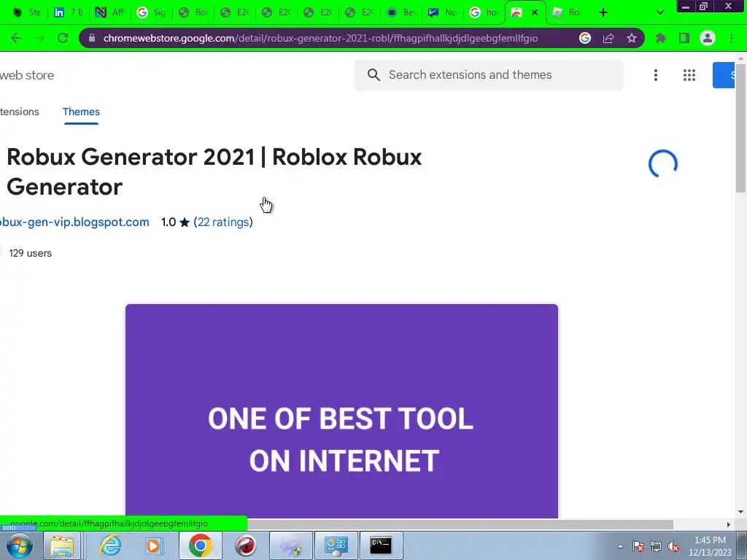This screenshot has height=560, width=747.
Task: Click the address bar URL
Action: tap(321, 38)
